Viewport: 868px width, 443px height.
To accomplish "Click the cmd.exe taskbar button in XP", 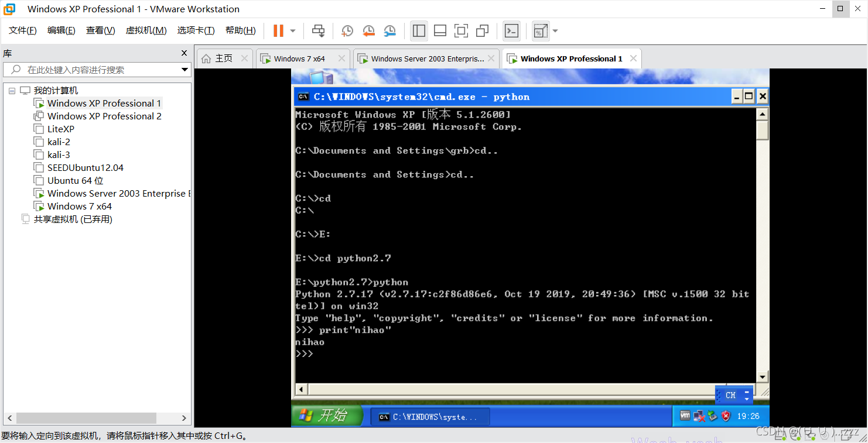I will click(x=430, y=417).
